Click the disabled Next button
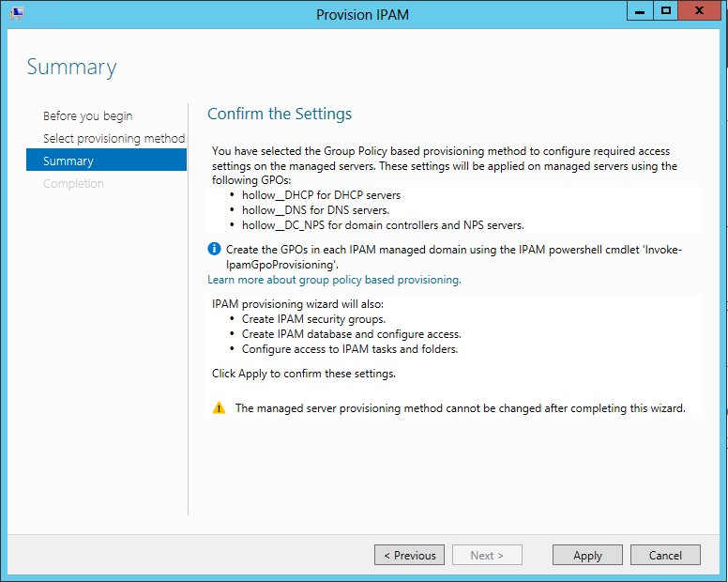The image size is (728, 582). tap(487, 555)
